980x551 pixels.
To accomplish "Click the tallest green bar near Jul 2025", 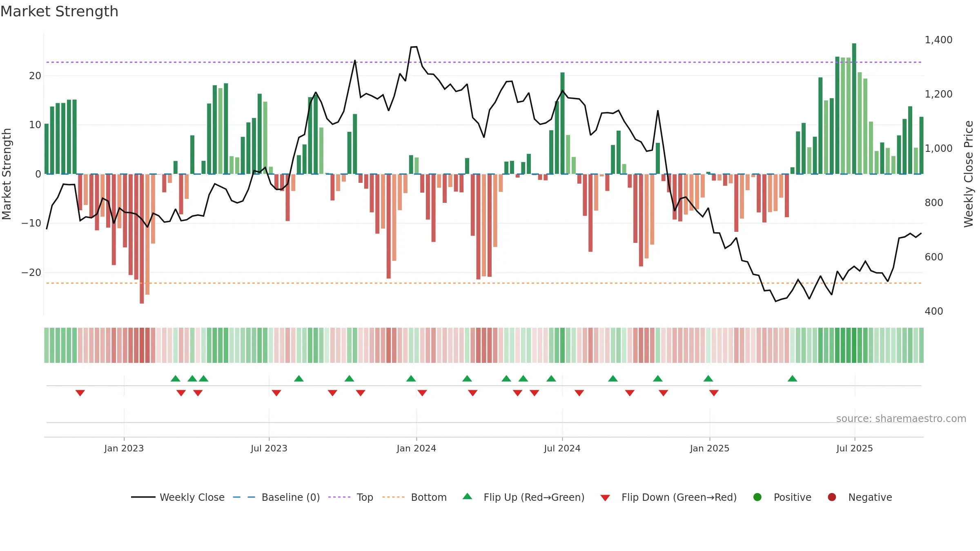I will pyautogui.click(x=854, y=109).
